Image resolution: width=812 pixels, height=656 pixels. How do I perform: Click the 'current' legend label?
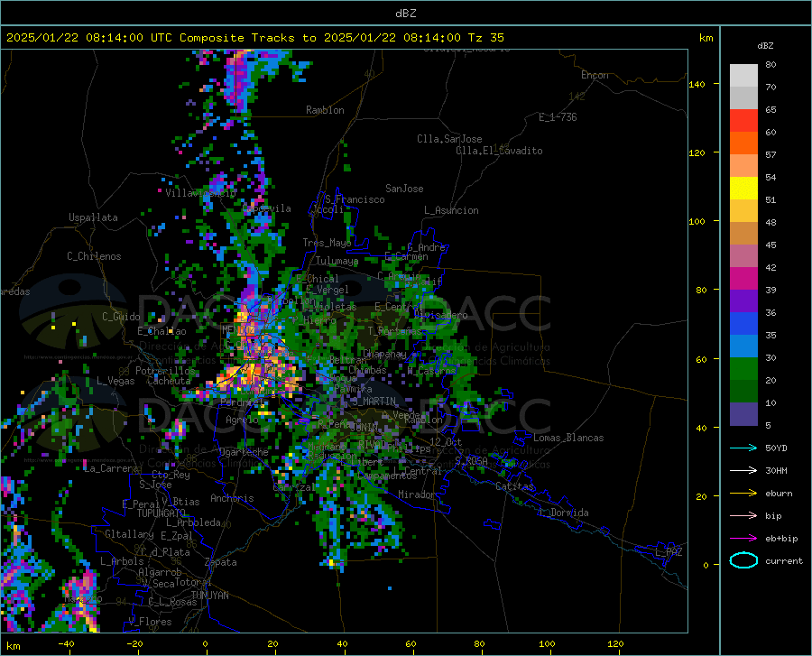[x=784, y=560]
